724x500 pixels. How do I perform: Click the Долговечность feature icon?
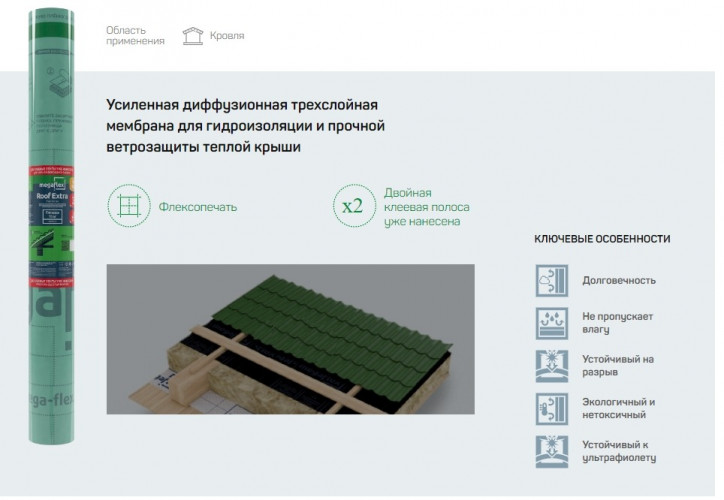[x=552, y=281]
